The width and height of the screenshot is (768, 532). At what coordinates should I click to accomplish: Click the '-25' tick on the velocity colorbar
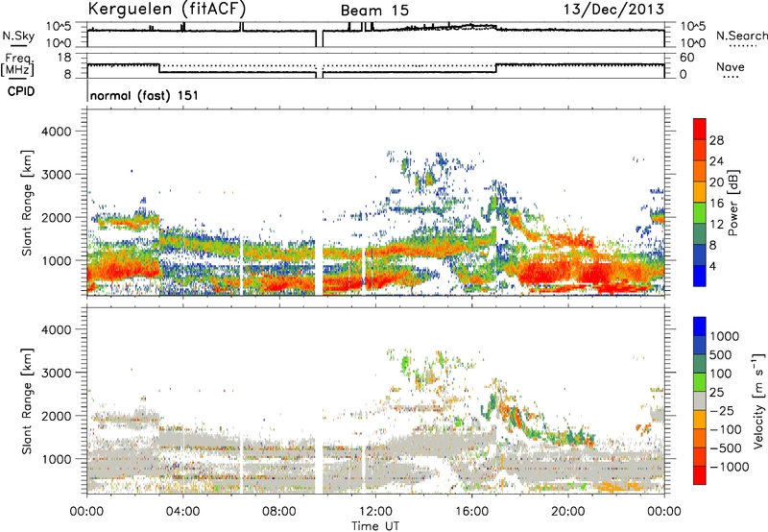(722, 410)
